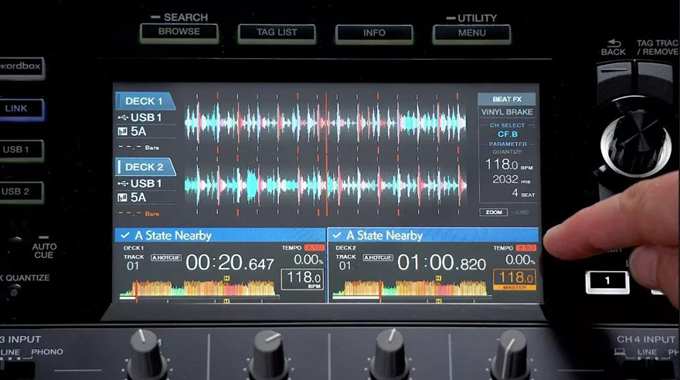
Task: Select the USB 2 source button
Action: [18, 191]
